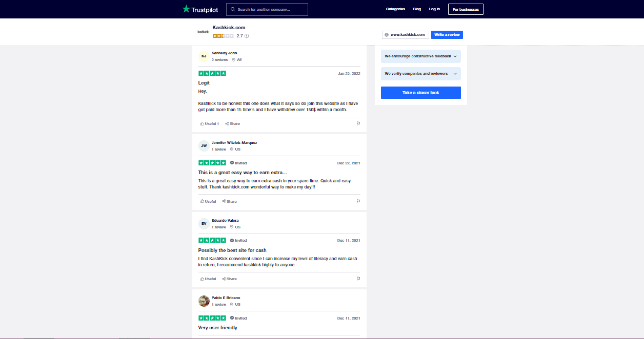The height and width of the screenshot is (339, 644).
Task: Click the Log in link
Action: coord(434,9)
